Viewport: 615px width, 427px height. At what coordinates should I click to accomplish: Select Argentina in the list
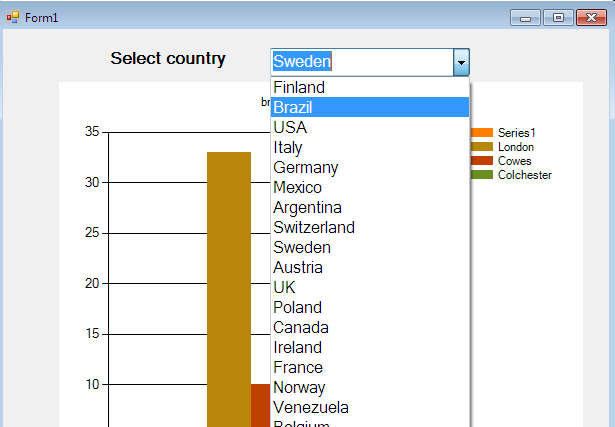tap(307, 208)
